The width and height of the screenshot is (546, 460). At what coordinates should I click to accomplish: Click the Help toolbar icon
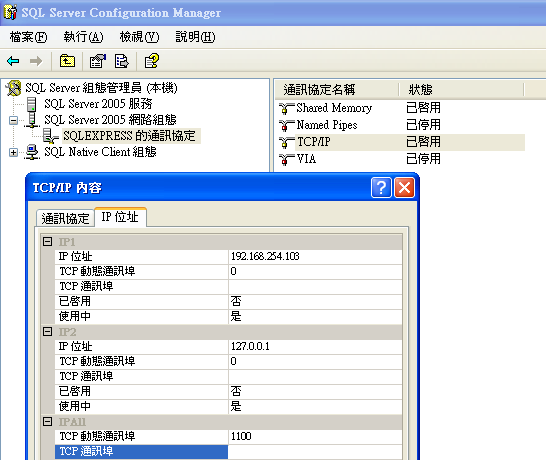152,61
